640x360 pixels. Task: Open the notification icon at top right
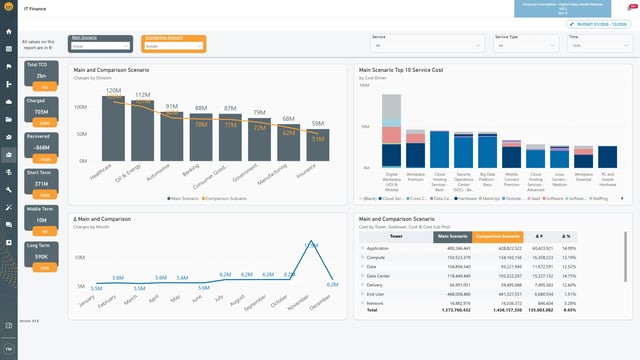click(x=632, y=7)
